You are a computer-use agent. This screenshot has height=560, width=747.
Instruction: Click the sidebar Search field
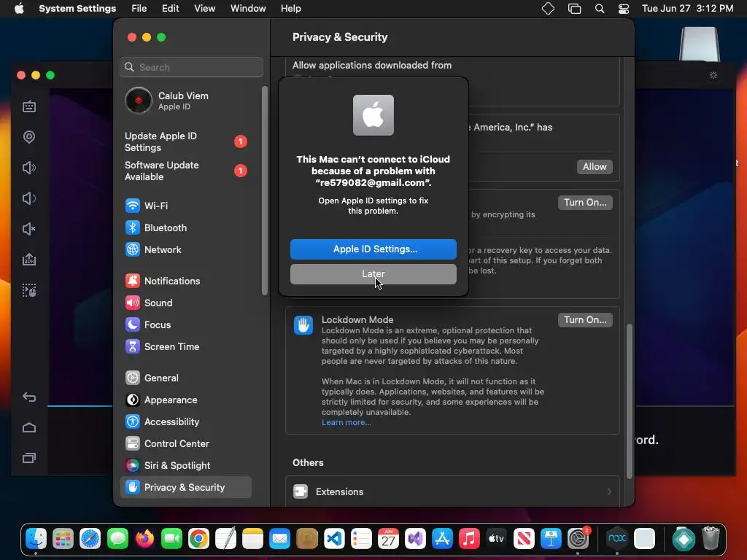pyautogui.click(x=192, y=67)
